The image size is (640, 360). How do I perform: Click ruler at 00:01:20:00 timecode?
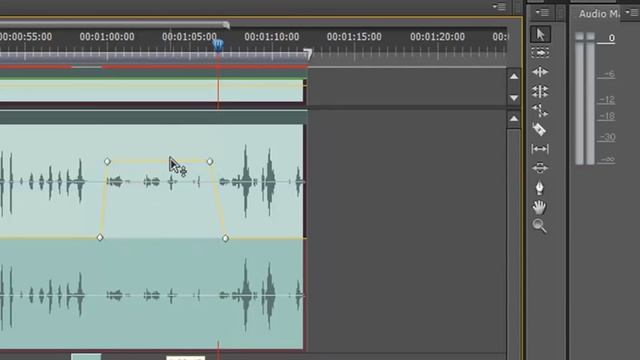pyautogui.click(x=438, y=37)
